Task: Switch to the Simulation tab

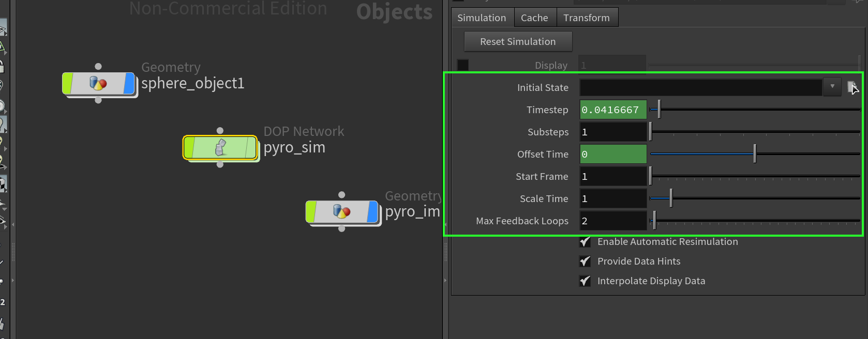Action: [482, 18]
